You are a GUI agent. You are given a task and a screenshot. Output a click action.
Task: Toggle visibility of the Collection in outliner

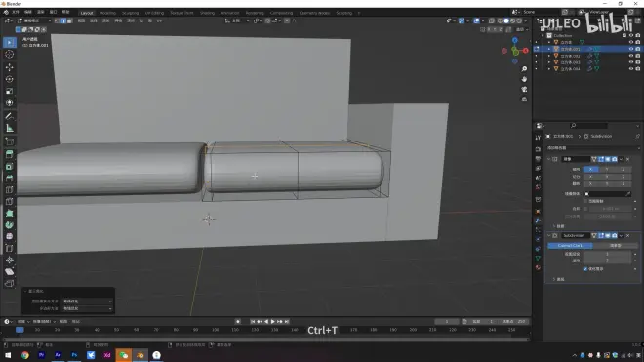click(631, 36)
